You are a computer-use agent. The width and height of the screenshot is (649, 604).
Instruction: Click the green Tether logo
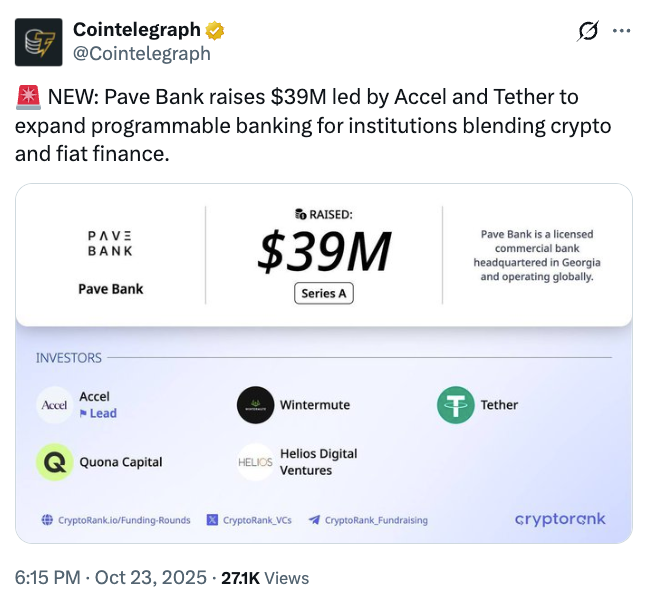point(455,405)
